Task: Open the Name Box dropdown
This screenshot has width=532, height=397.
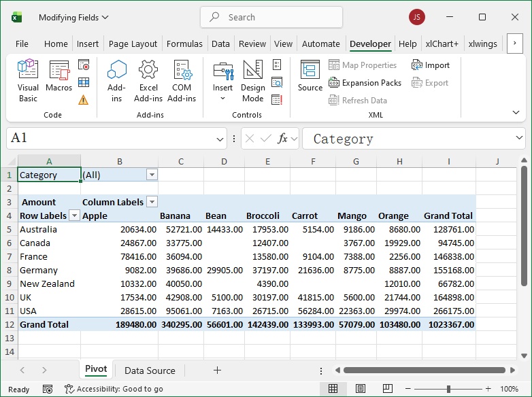Action: point(220,139)
